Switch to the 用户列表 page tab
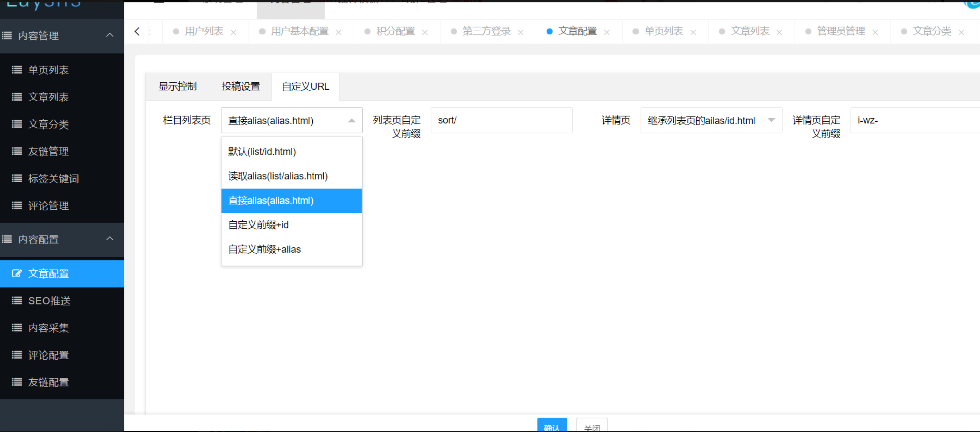The image size is (980, 432). pyautogui.click(x=204, y=31)
